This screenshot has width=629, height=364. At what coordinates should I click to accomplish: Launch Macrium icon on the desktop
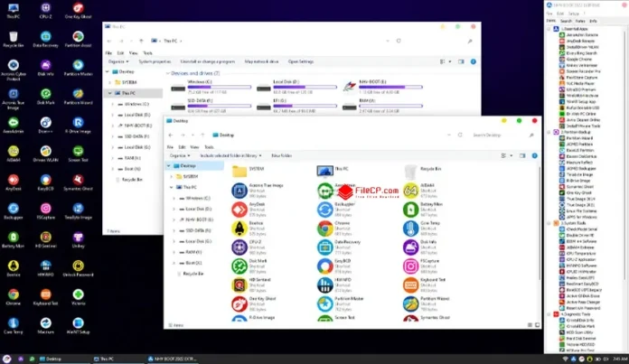[46, 326]
